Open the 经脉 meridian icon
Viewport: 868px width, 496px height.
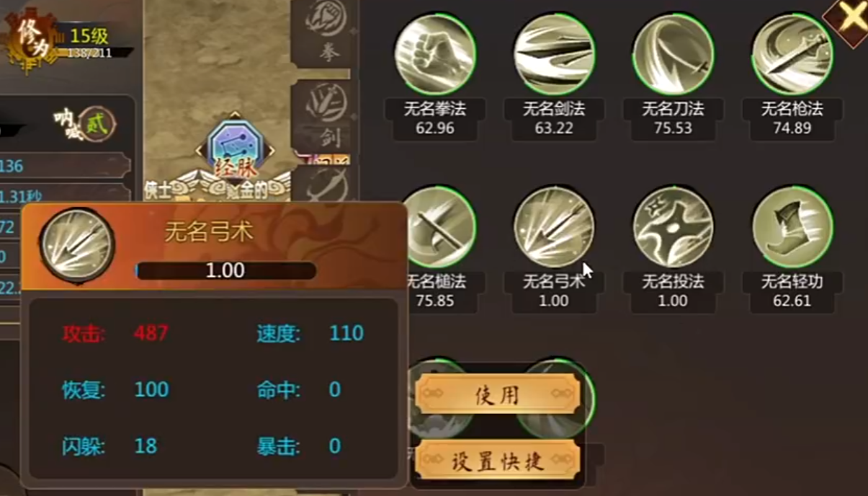234,149
